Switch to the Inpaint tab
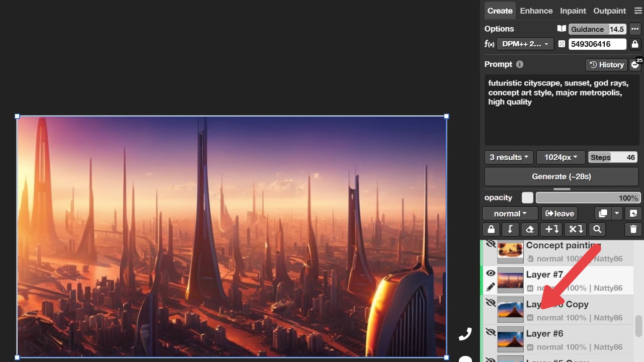Viewport: 644px width, 362px height. 573,11
